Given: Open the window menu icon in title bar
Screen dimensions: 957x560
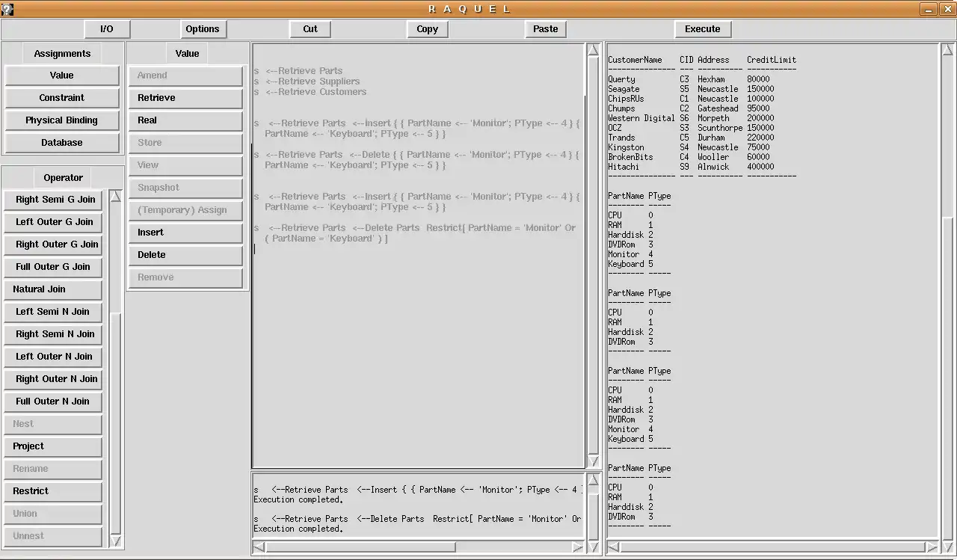Looking at the screenshot, I should coord(7,9).
